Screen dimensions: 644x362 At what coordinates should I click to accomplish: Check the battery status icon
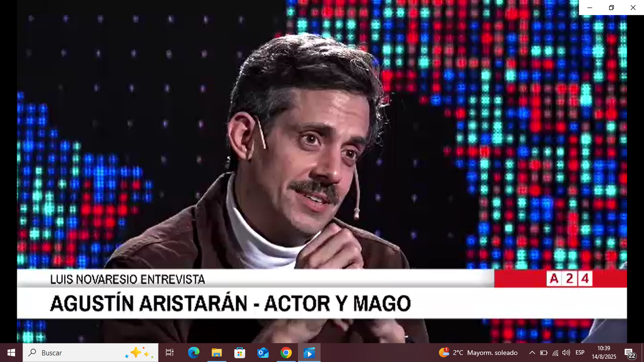[544, 352]
